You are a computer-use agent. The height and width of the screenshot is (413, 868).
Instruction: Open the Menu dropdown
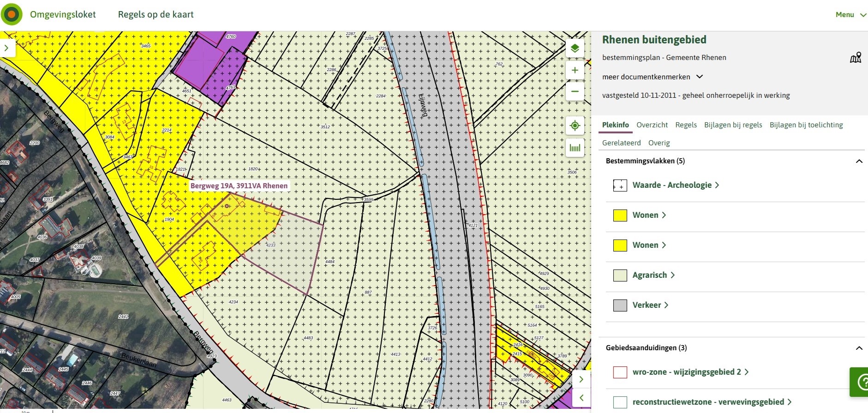850,15
